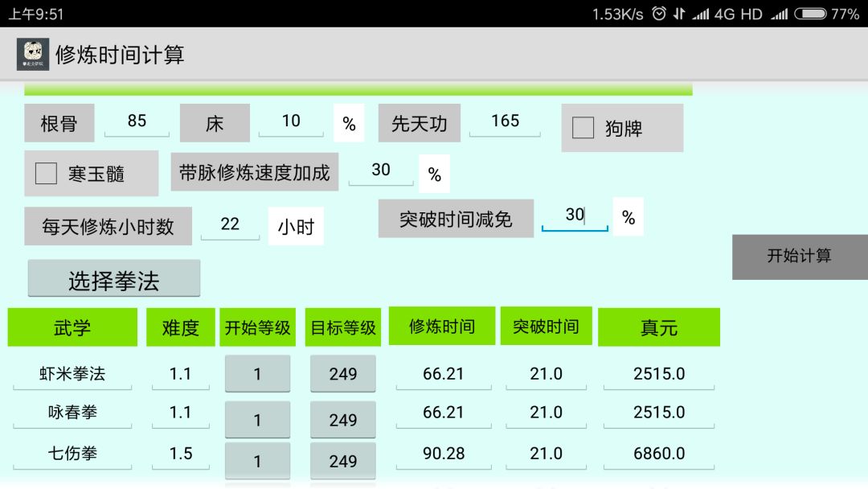The width and height of the screenshot is (868, 489).
Task: Change start level for 虾米拳法
Action: (x=257, y=374)
